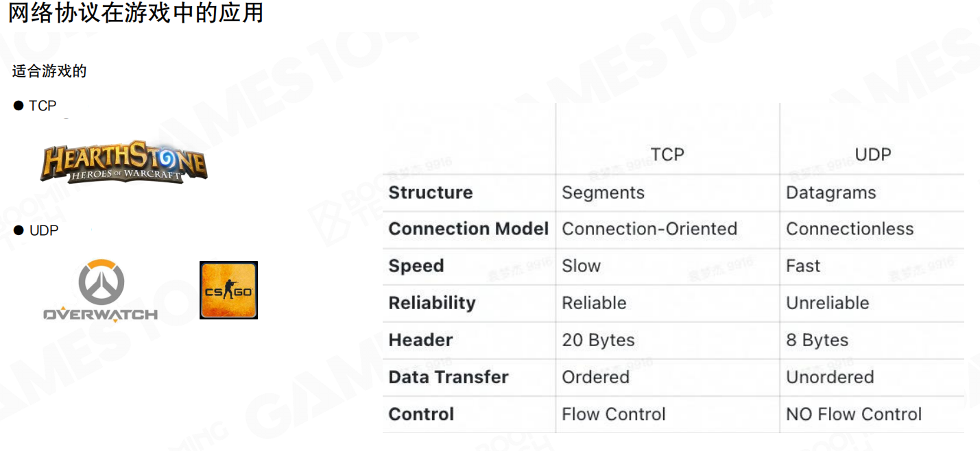The width and height of the screenshot is (980, 451).
Task: Select the CS:GO game icon
Action: (228, 290)
